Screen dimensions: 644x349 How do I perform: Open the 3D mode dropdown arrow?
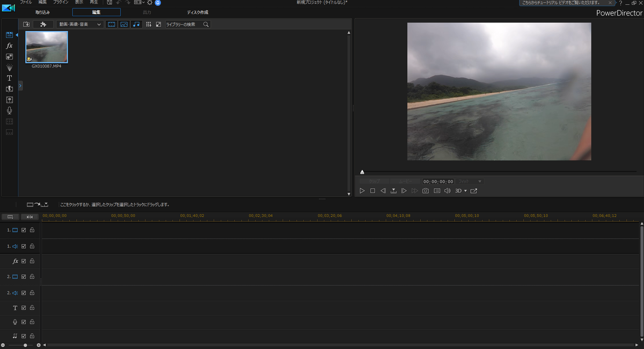(465, 191)
